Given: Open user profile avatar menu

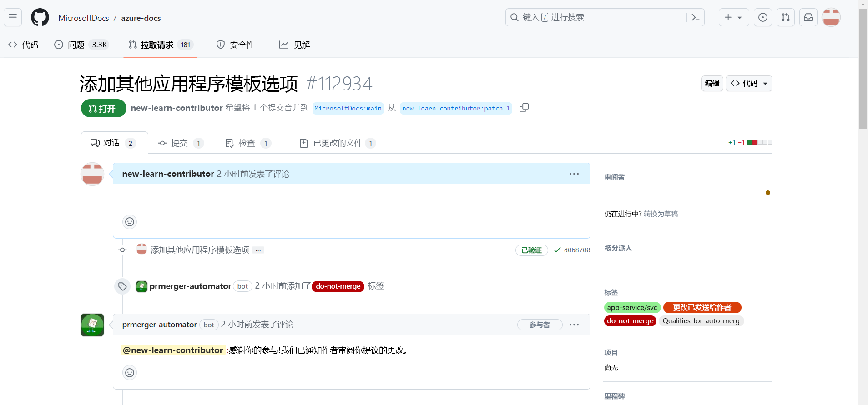Looking at the screenshot, I should click(831, 17).
